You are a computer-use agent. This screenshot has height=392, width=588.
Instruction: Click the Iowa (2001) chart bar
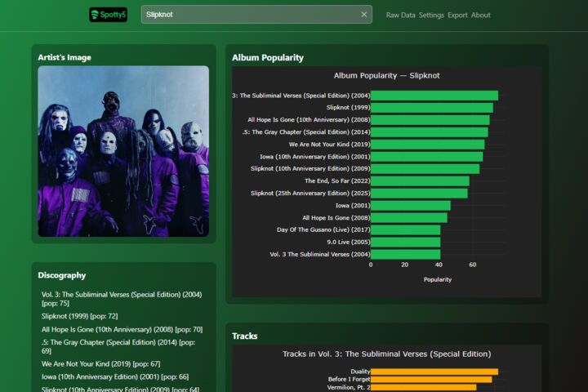coord(411,206)
